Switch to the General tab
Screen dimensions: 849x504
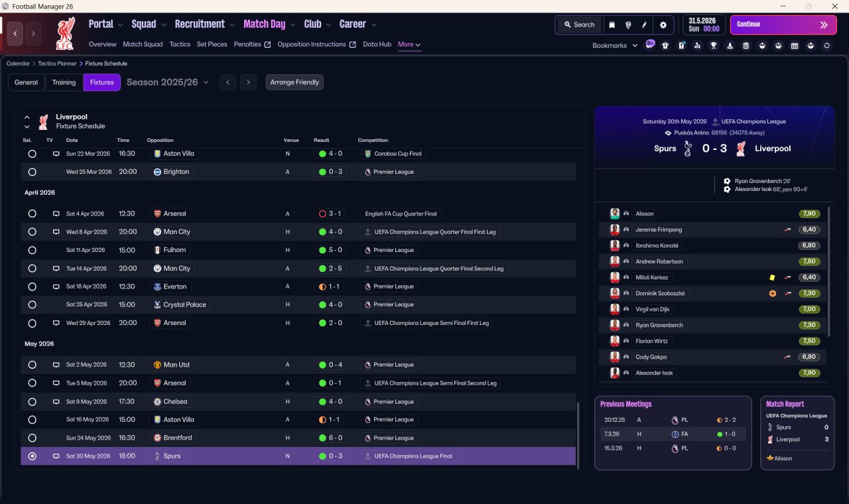[x=27, y=82]
